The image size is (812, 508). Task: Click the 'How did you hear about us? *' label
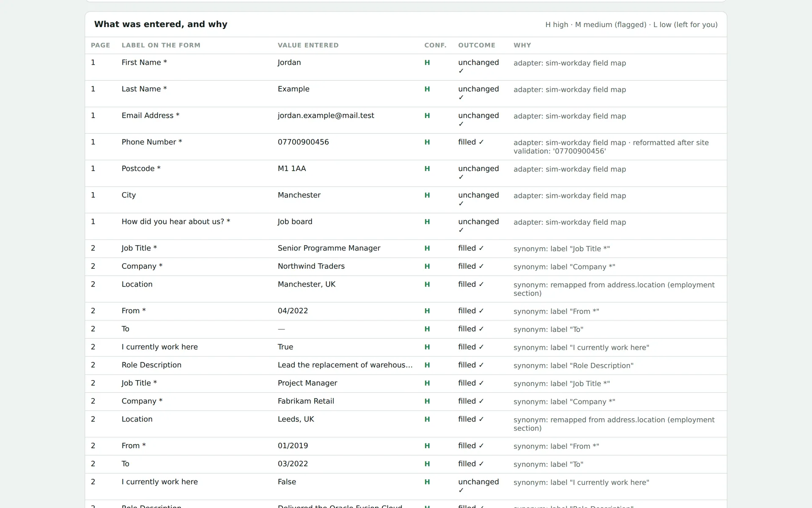coord(176,222)
